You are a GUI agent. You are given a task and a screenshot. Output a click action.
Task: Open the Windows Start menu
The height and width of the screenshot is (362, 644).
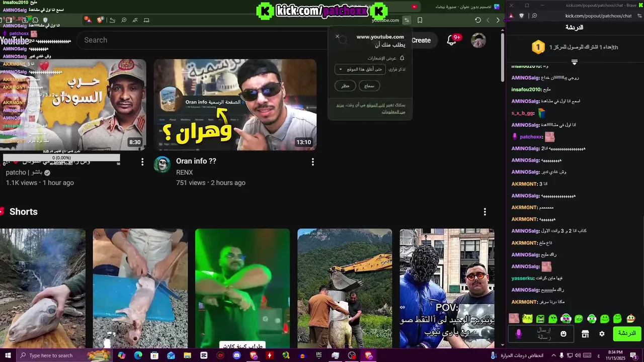[x=7, y=355]
